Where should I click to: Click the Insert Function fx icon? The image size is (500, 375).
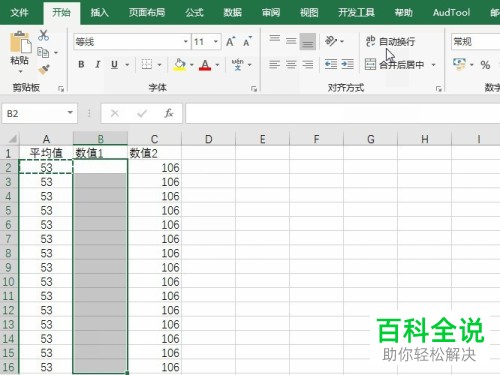[169, 114]
